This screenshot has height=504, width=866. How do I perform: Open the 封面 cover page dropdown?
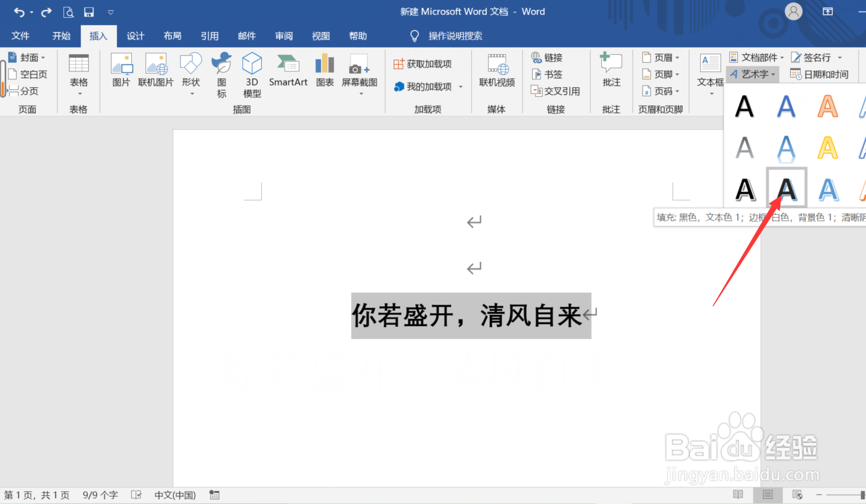[26, 57]
